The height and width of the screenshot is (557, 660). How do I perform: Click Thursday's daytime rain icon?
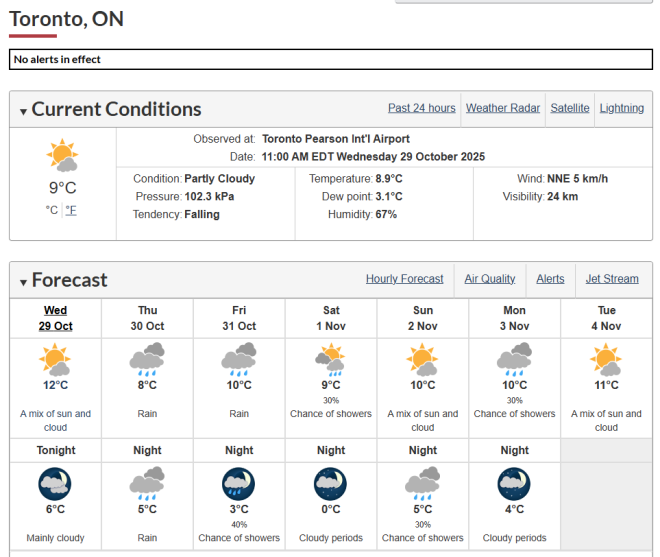[147, 359]
